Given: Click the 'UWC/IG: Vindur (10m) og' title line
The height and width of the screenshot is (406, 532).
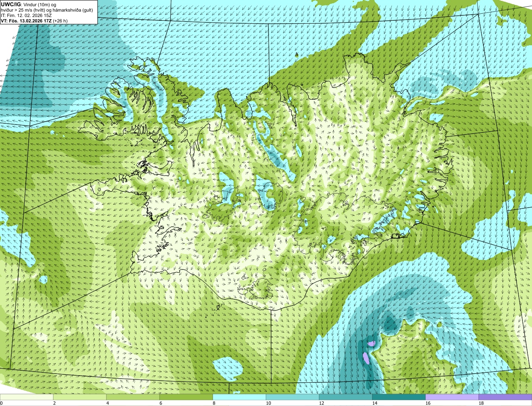Looking at the screenshot, I should [29, 4].
